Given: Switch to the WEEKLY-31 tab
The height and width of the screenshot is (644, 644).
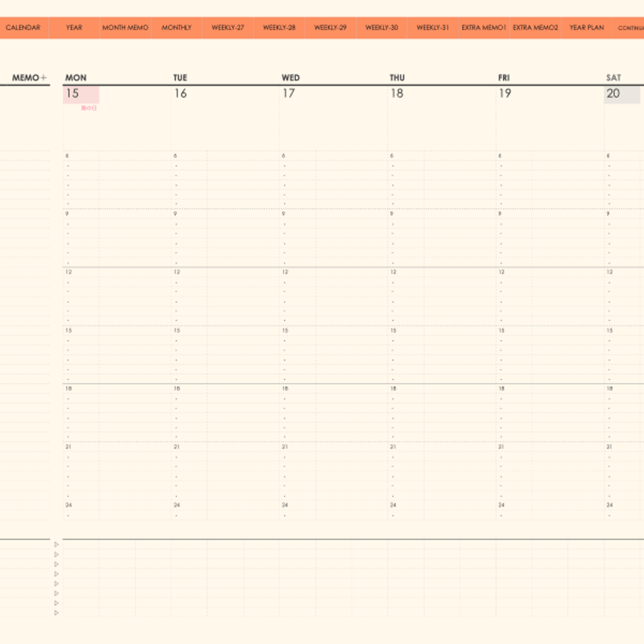Looking at the screenshot, I should [x=433, y=27].
